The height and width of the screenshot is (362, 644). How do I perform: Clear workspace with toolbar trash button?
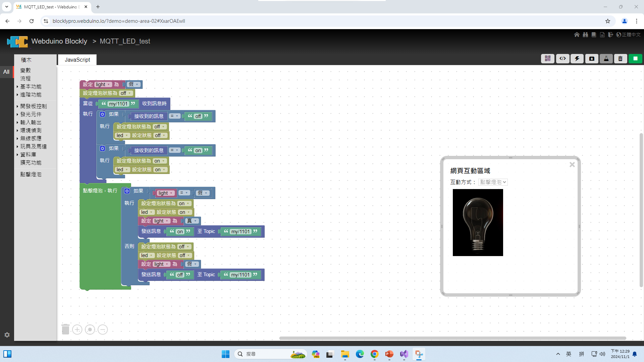(x=621, y=59)
